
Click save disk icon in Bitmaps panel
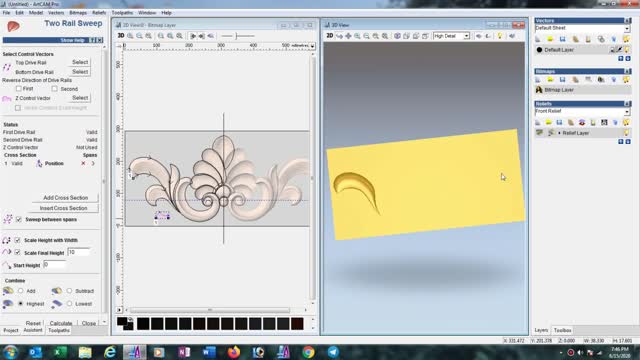(x=562, y=80)
